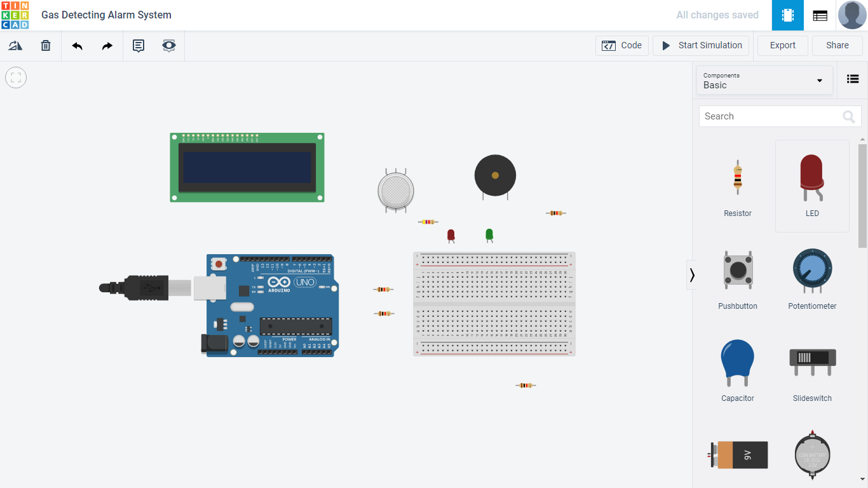Image resolution: width=868 pixels, height=488 pixels.
Task: Redo the last action
Action: 107,45
